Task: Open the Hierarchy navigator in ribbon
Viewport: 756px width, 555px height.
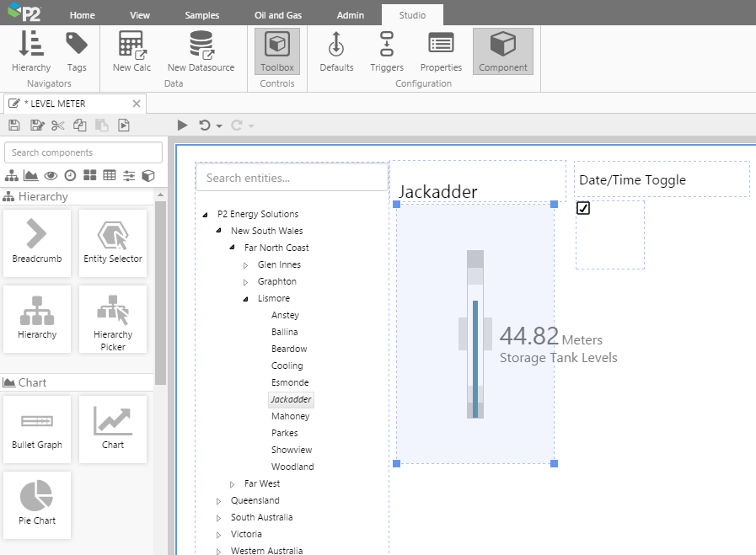Action: [31, 51]
